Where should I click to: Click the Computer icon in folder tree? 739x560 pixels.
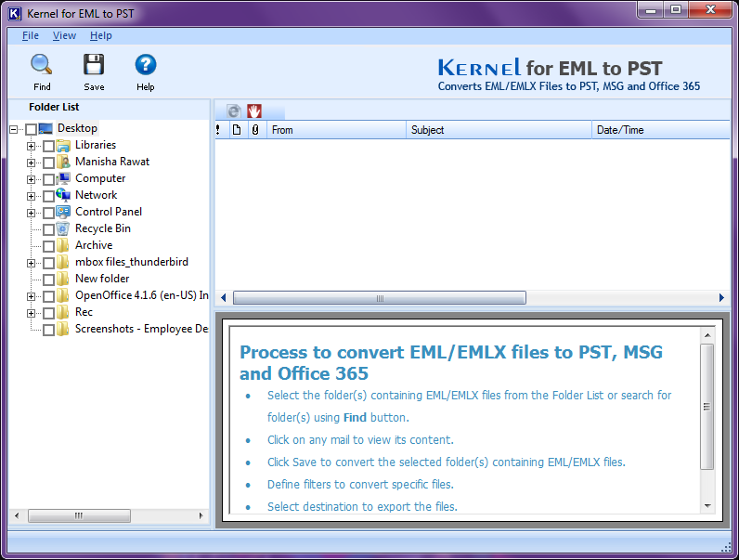click(63, 178)
